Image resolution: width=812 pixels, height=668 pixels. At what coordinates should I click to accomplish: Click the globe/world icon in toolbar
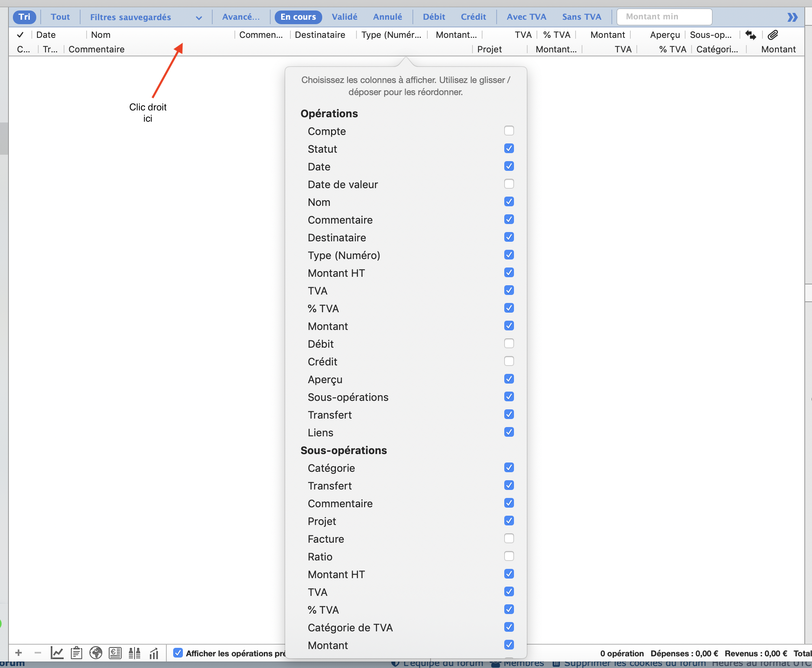click(96, 653)
